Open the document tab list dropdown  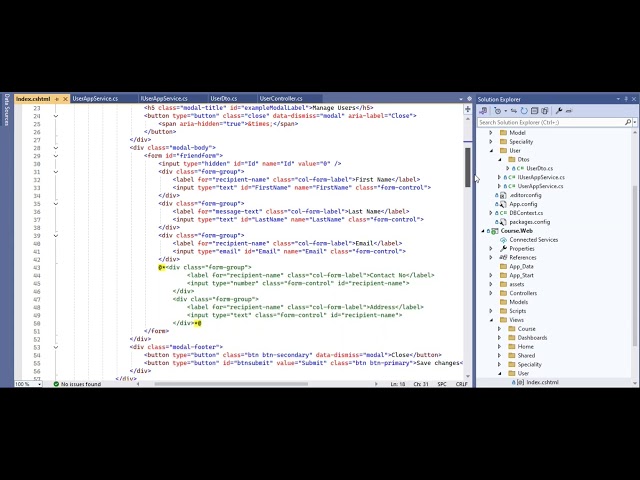[x=461, y=99]
